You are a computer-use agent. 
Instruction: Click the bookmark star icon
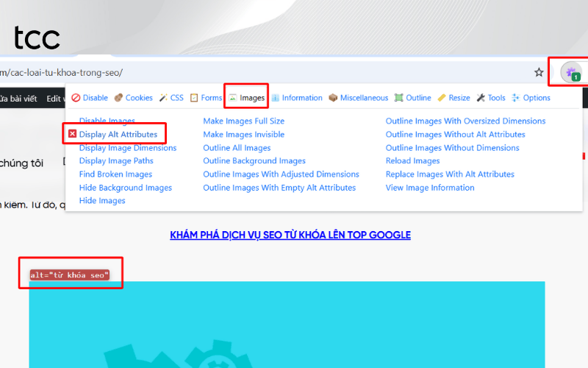pos(539,72)
